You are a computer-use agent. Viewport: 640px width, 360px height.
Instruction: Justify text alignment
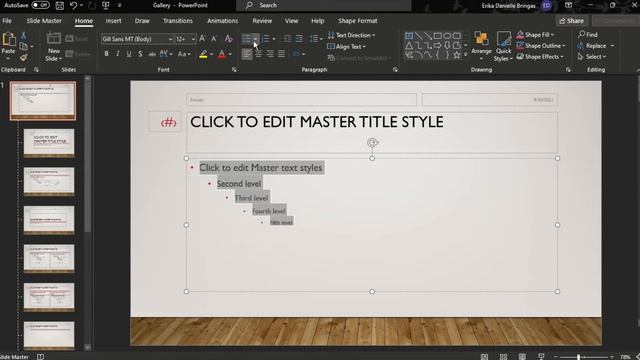[281, 54]
